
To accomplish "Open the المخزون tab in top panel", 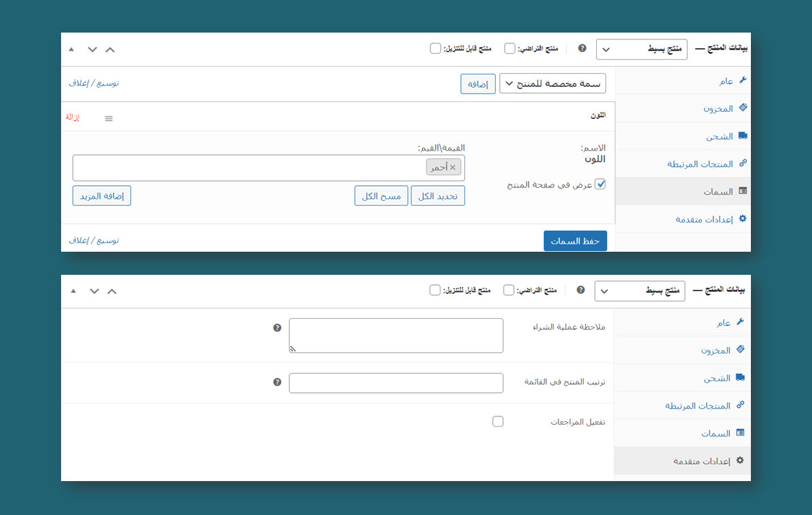I will [718, 109].
